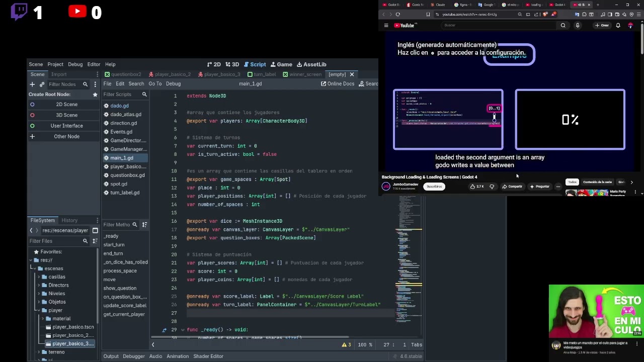Open the Scene menu

36,64
